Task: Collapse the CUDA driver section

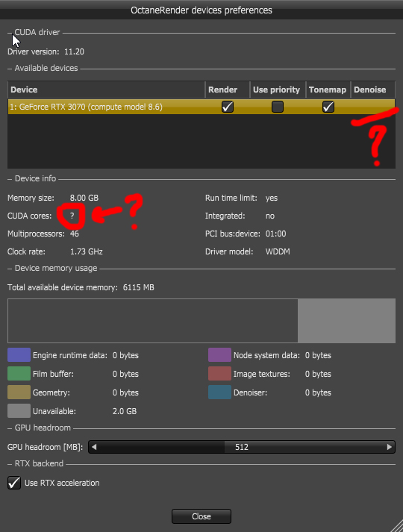Action: click(10, 33)
